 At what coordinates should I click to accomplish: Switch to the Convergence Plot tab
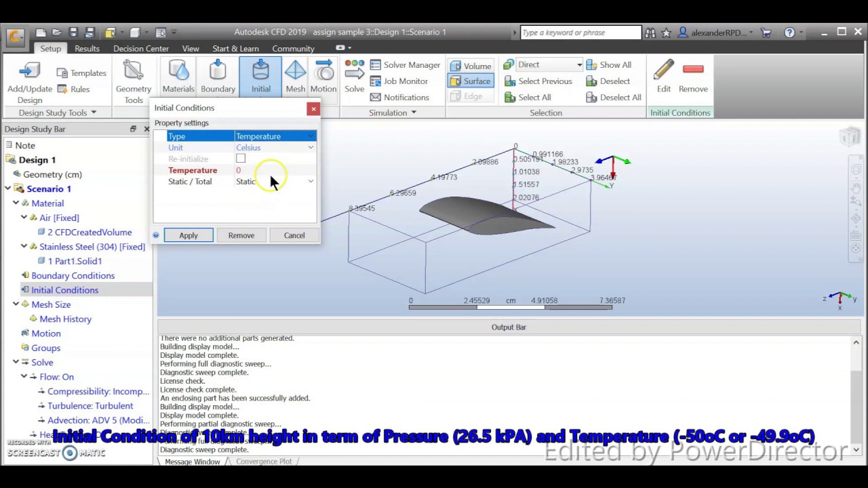264,462
